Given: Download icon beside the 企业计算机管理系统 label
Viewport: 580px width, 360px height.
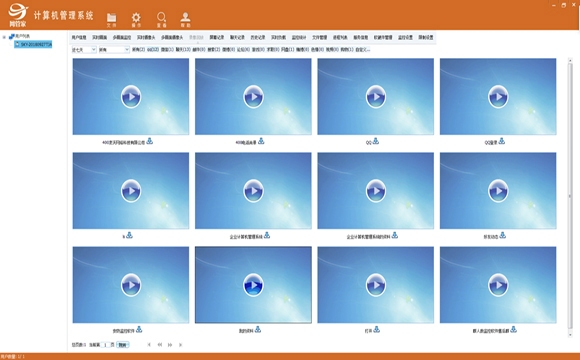Looking at the screenshot, I should (x=267, y=235).
